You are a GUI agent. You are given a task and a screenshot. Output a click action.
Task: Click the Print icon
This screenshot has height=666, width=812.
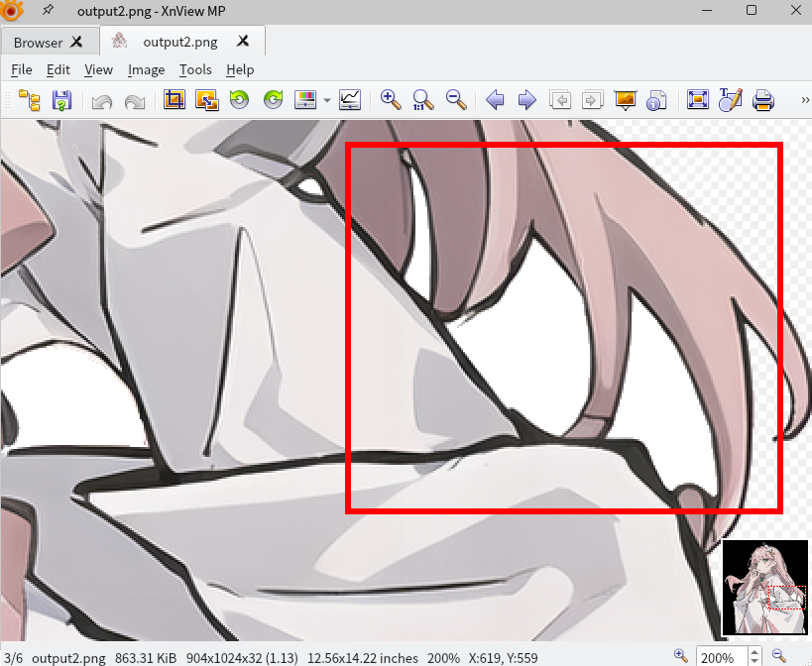click(763, 100)
